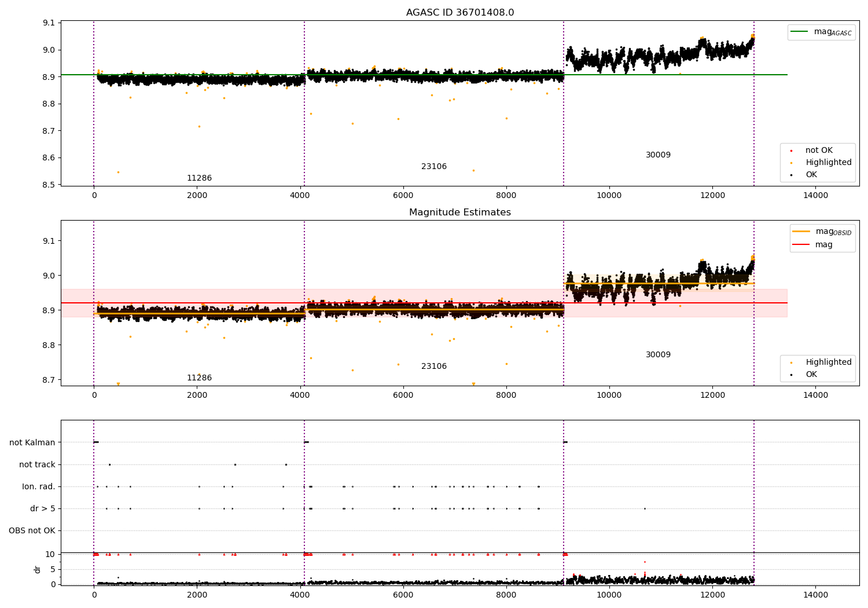This screenshot has height=608, width=868.
Task: Click the red 'mag' legend entry
Action: (x=813, y=245)
